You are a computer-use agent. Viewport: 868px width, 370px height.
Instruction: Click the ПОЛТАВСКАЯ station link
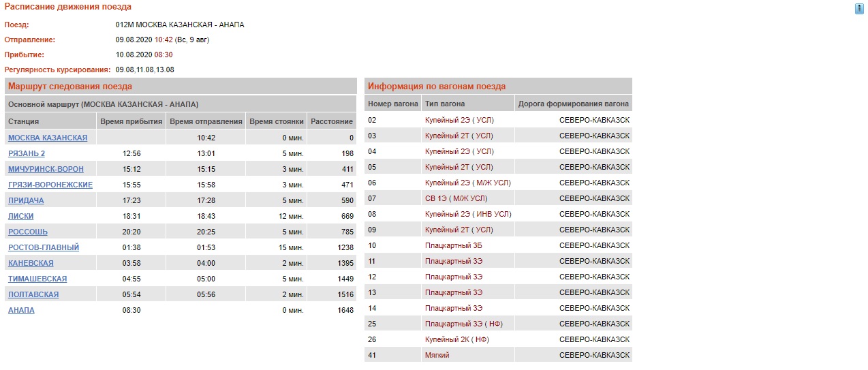tap(33, 294)
